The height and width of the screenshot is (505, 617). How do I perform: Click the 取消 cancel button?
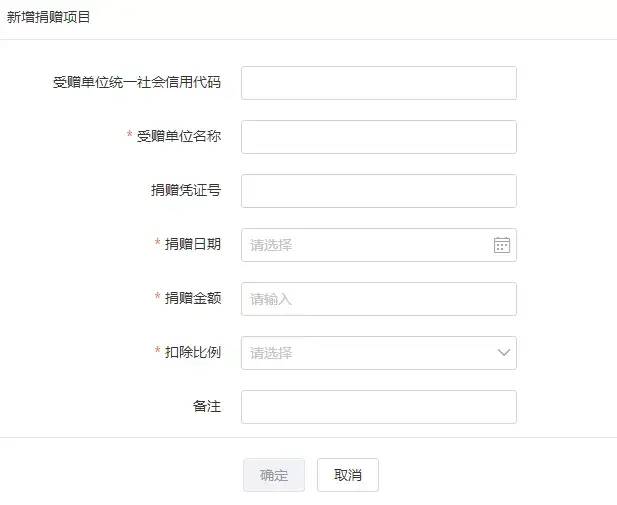click(x=348, y=475)
